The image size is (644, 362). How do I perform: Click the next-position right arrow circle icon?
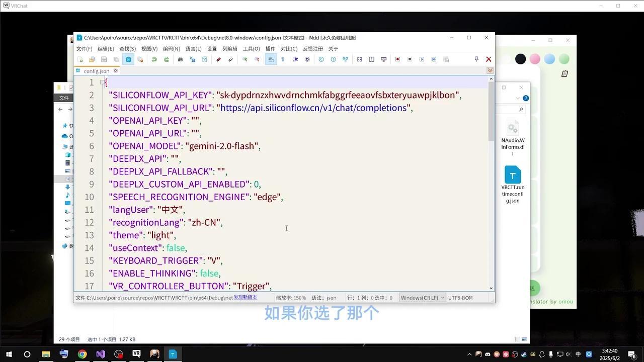point(333,59)
